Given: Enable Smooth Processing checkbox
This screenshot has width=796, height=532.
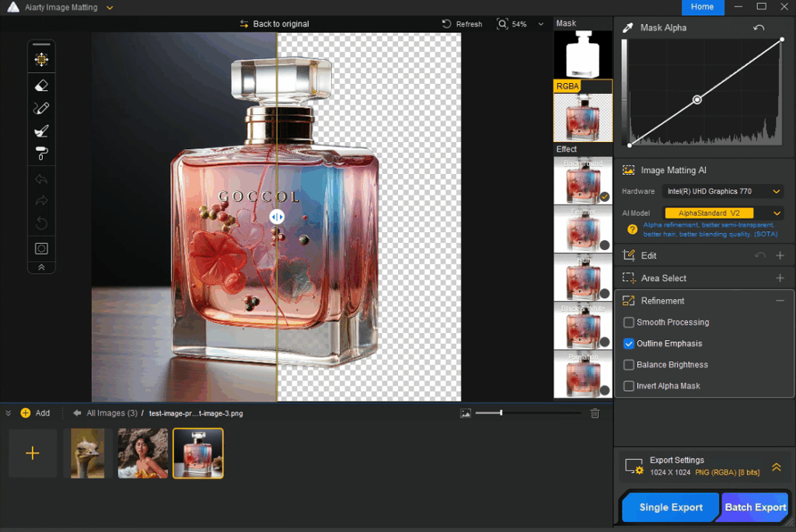Looking at the screenshot, I should [x=629, y=322].
